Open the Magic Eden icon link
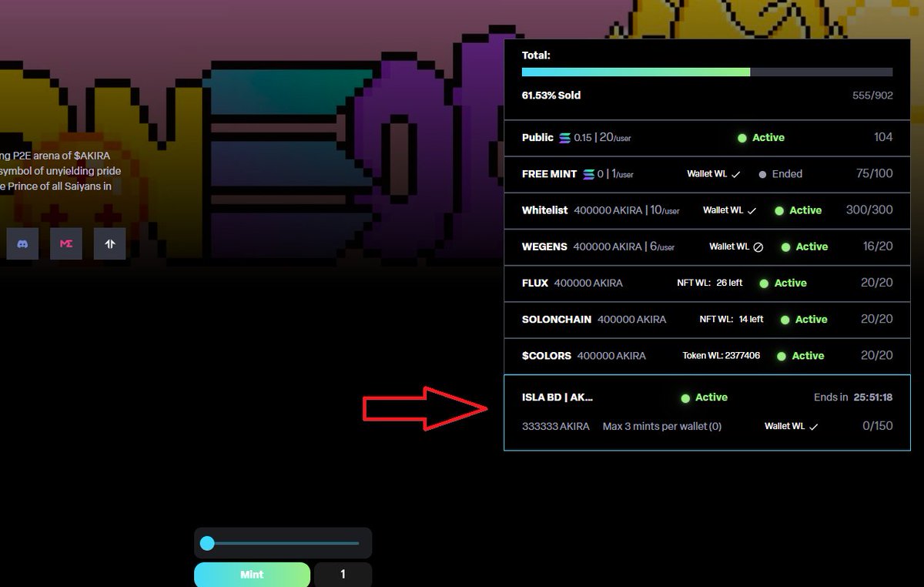This screenshot has height=587, width=924. pos(66,243)
